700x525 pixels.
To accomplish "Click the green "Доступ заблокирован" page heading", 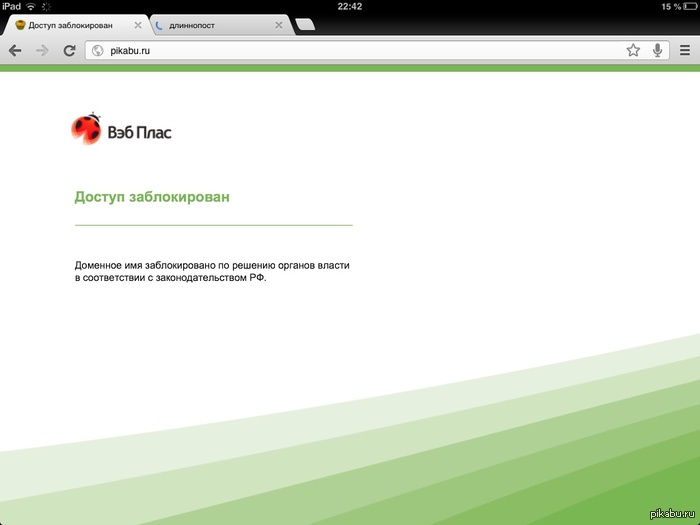I will (152, 197).
